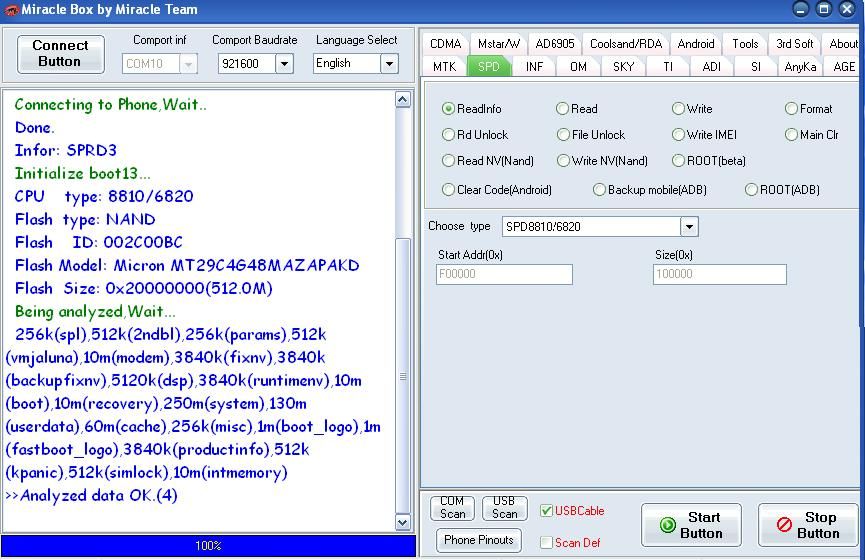865x560 pixels.
Task: Click the 'CPU type: 8810/6820' log line
Action: (x=104, y=196)
